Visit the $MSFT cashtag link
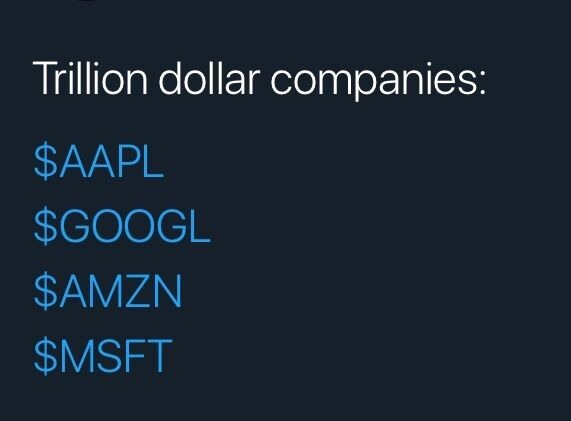Screen dimensions: 571x421 coord(103,355)
